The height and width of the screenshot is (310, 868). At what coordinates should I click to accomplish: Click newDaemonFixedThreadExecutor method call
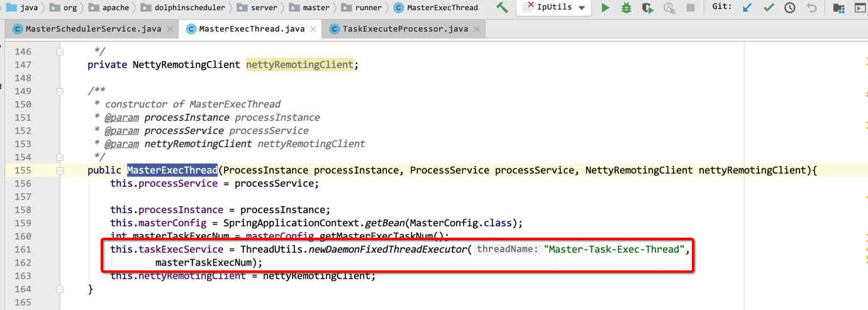387,250
